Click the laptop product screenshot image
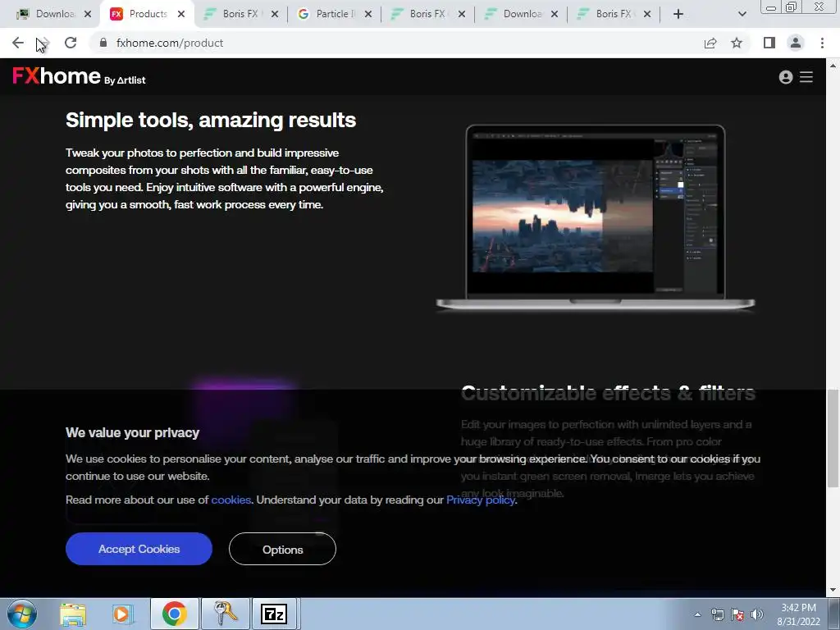 coord(596,217)
